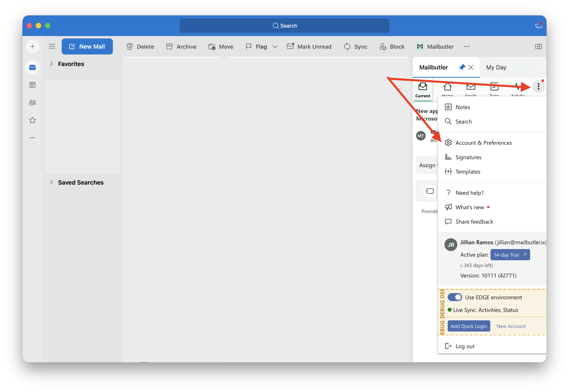Toggle the hamburger navigation pane button
This screenshot has width=569, height=392.
point(52,46)
